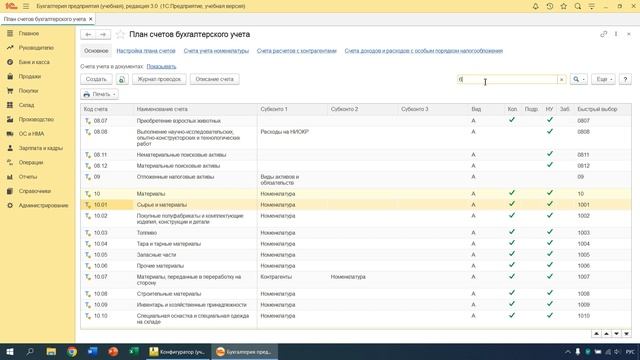Open Windows Start menu
Image resolution: width=640 pixels, height=360 pixels.
10,351
